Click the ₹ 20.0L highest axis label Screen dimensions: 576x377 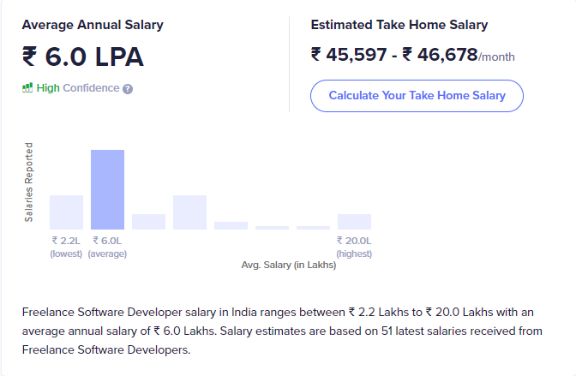pos(354,247)
